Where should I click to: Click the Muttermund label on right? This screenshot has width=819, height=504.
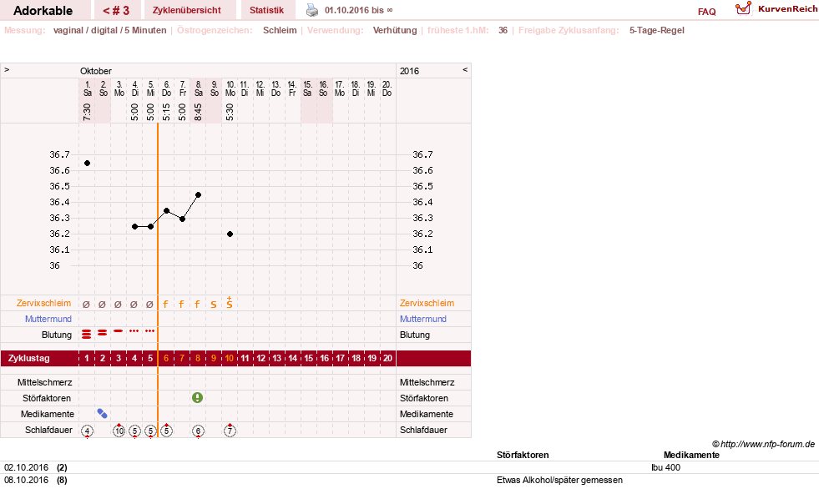pyautogui.click(x=423, y=319)
